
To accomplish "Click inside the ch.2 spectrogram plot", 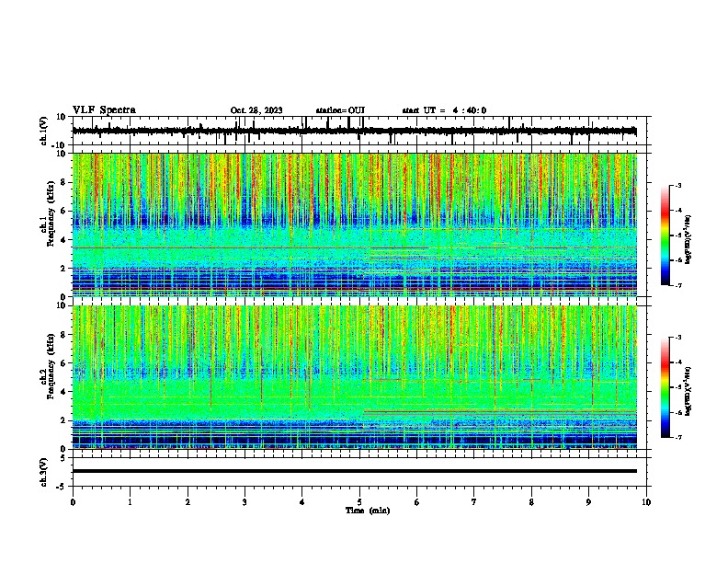I will pyautogui.click(x=354, y=377).
